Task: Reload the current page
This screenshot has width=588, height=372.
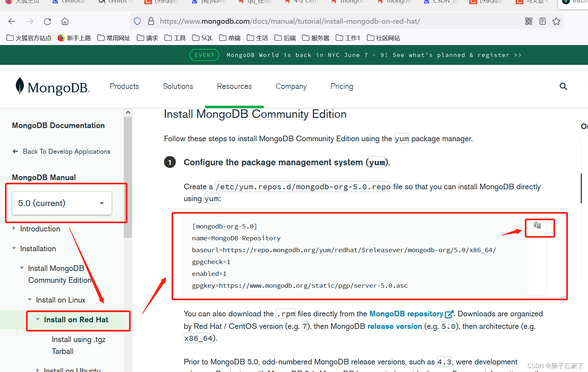Action: [x=47, y=21]
